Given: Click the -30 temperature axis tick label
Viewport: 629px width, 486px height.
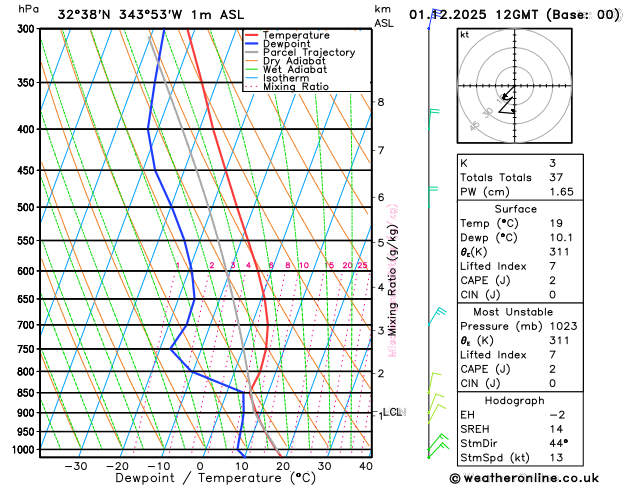Looking at the screenshot, I should coord(75,466).
